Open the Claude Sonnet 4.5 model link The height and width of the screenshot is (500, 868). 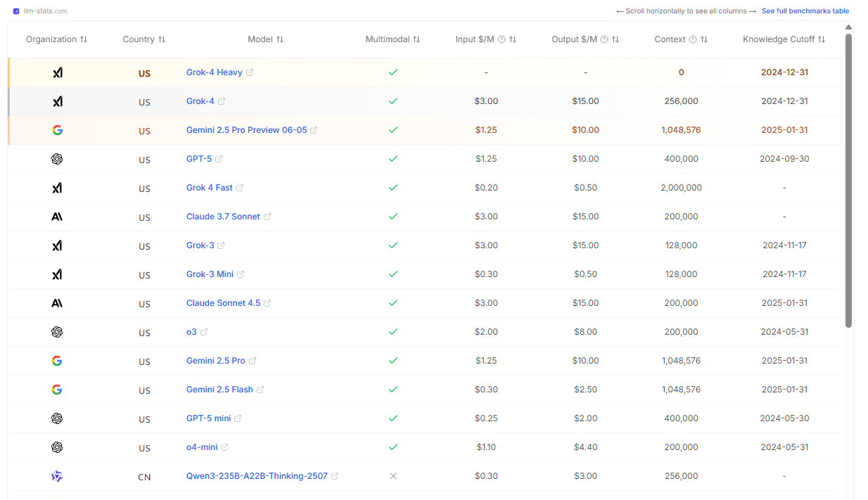[x=223, y=303]
